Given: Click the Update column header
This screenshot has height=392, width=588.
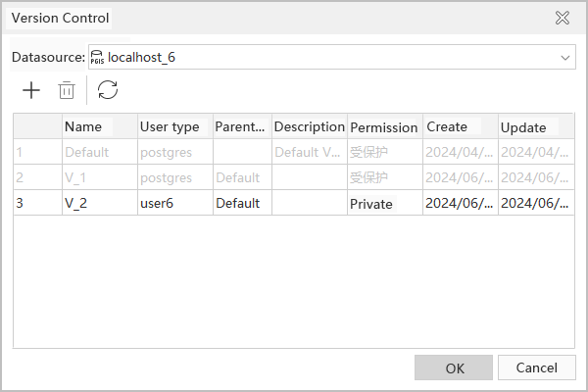Looking at the screenshot, I should (522, 127).
